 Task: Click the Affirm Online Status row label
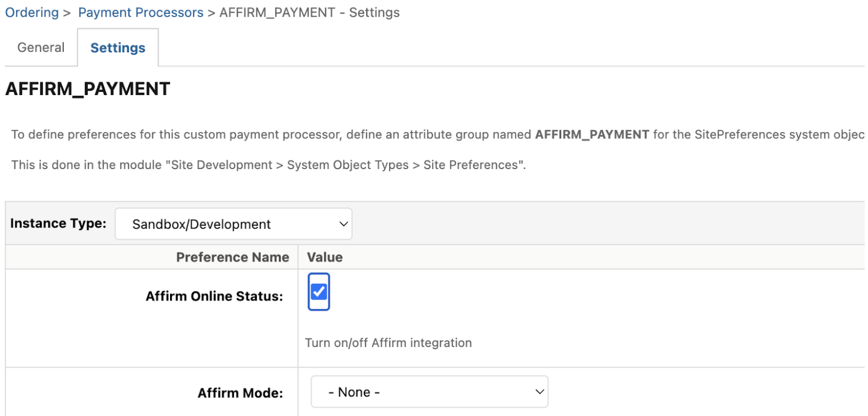pyautogui.click(x=214, y=296)
